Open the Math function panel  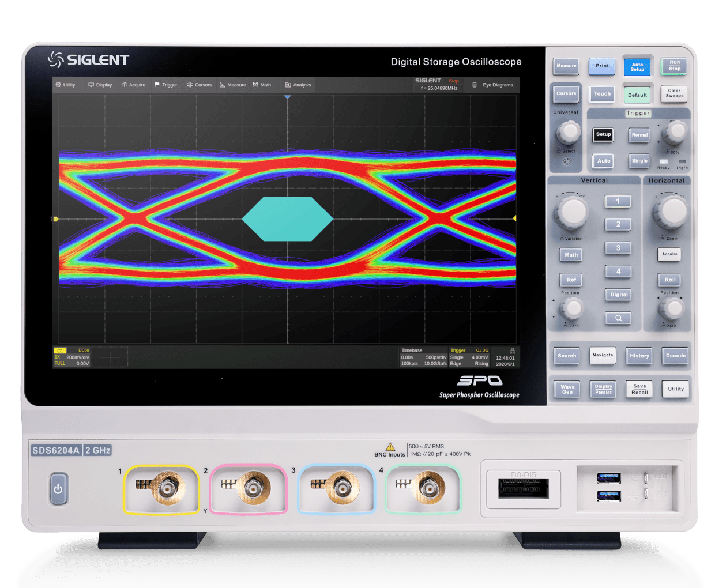click(570, 254)
